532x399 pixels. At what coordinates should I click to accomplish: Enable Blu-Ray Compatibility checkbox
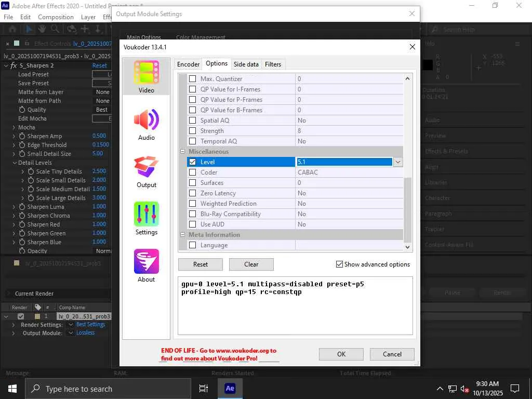[x=192, y=214]
